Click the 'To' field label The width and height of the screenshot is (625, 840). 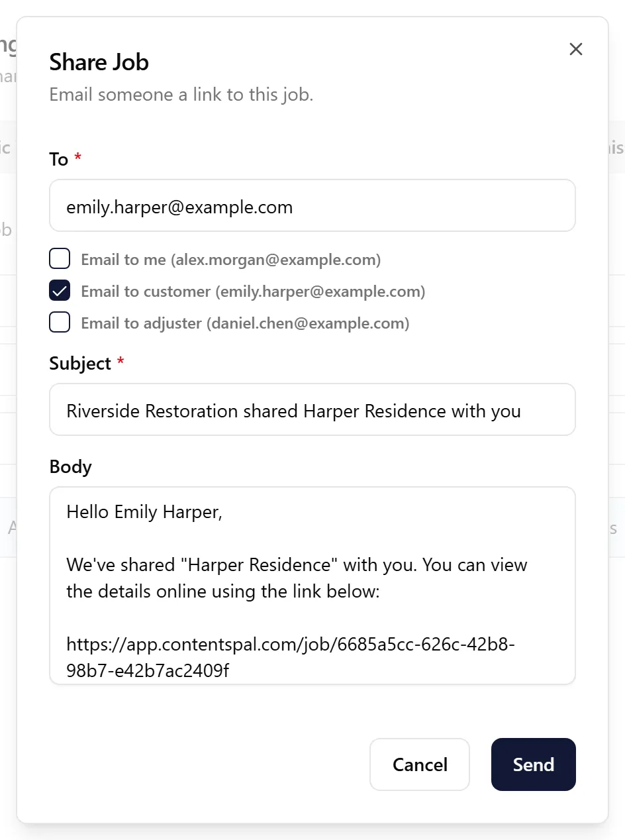click(59, 160)
